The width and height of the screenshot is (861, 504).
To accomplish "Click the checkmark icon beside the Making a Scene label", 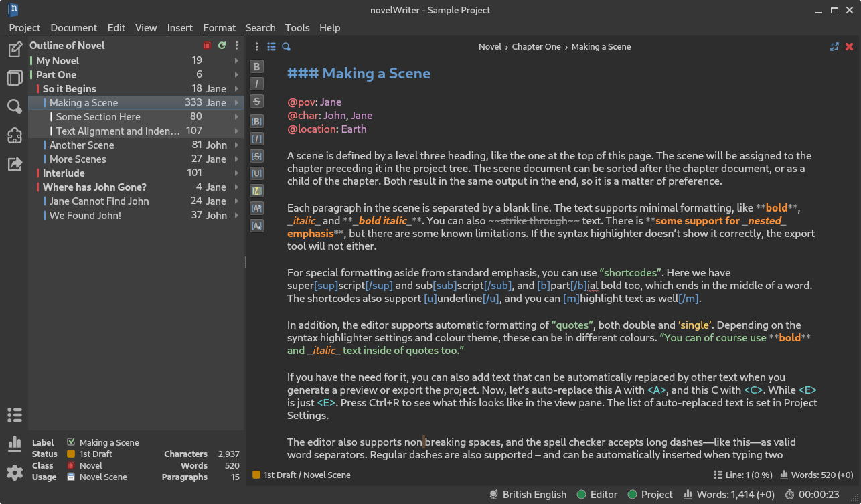I will (x=71, y=442).
